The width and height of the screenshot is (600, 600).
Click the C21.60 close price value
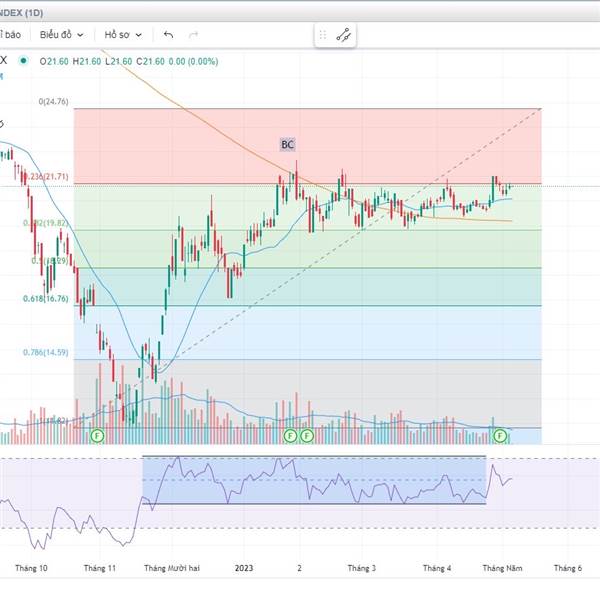tap(150, 61)
